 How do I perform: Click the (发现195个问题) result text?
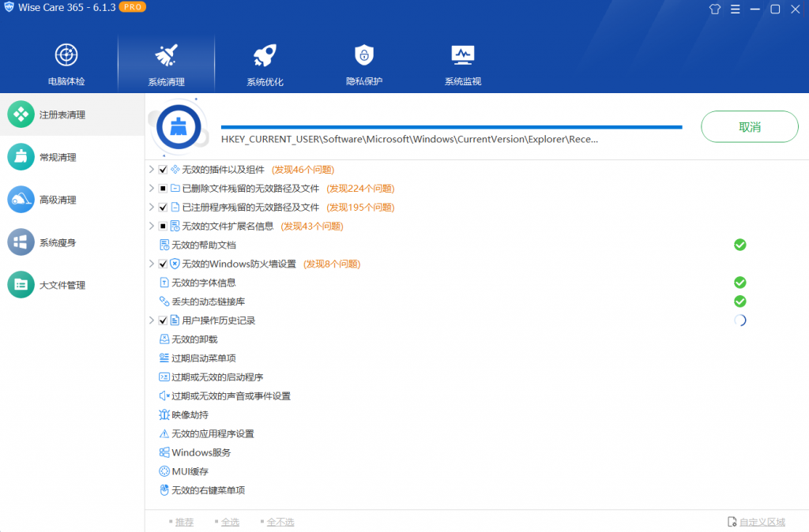(x=360, y=208)
